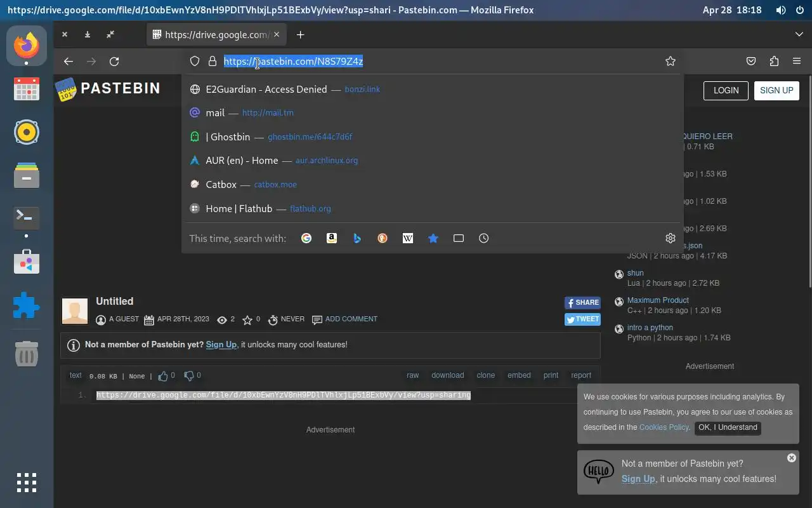812x508 pixels.
Task: Open the Rhythmbox music player icon
Action: pos(27,132)
